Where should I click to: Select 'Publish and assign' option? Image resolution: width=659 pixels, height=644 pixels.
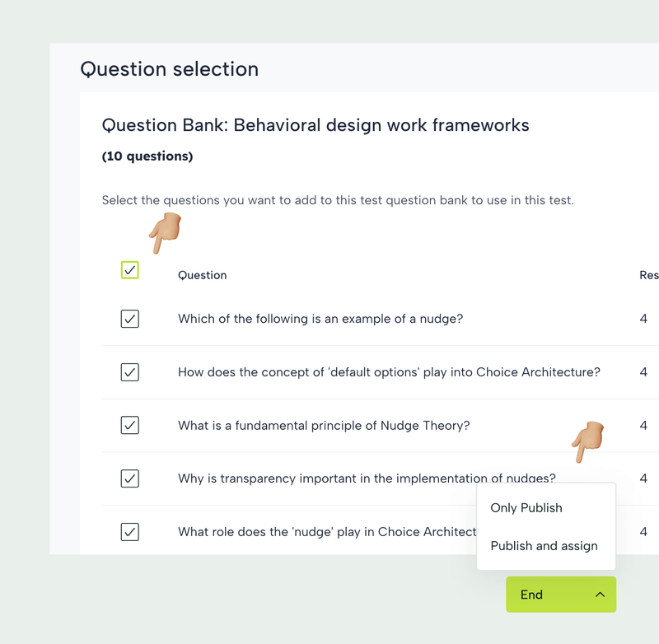544,546
